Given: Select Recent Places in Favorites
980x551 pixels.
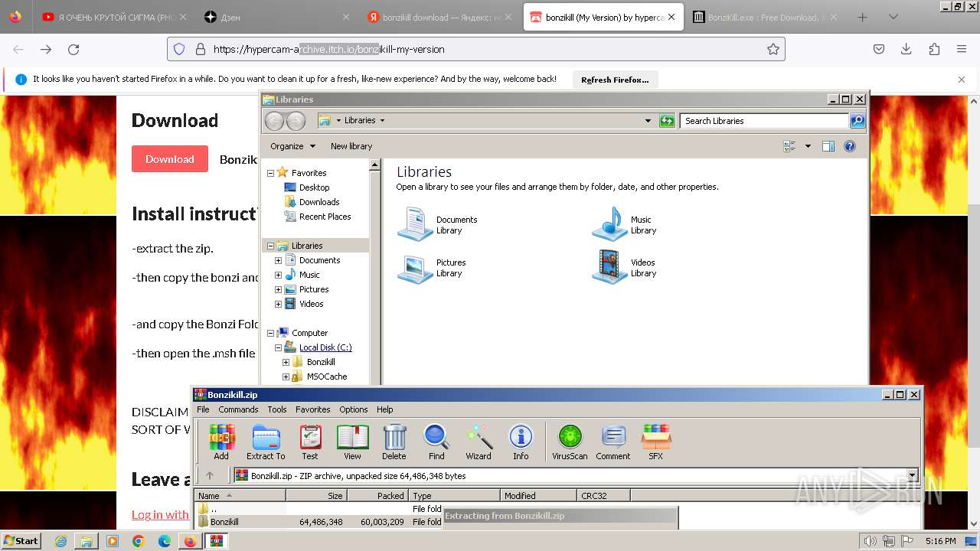Looking at the screenshot, I should pos(325,217).
